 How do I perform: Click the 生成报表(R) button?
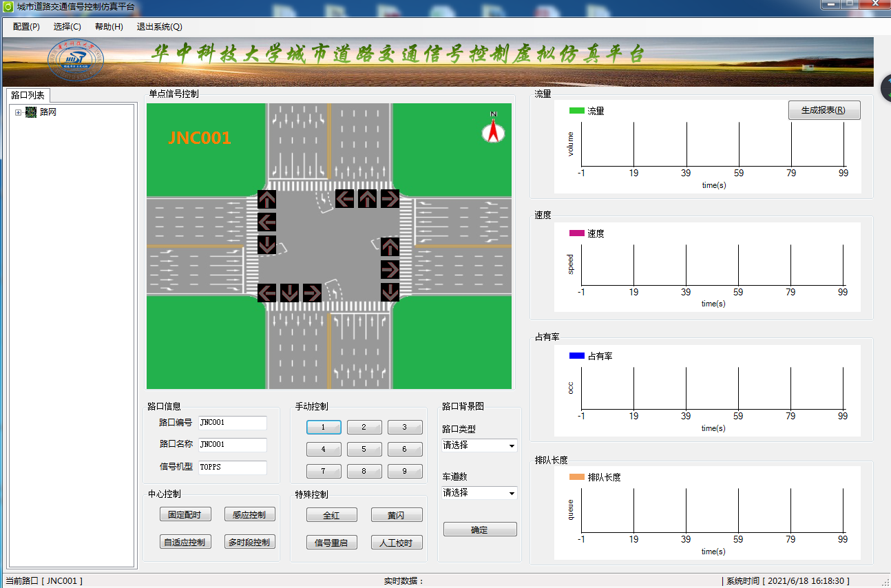pyautogui.click(x=824, y=110)
